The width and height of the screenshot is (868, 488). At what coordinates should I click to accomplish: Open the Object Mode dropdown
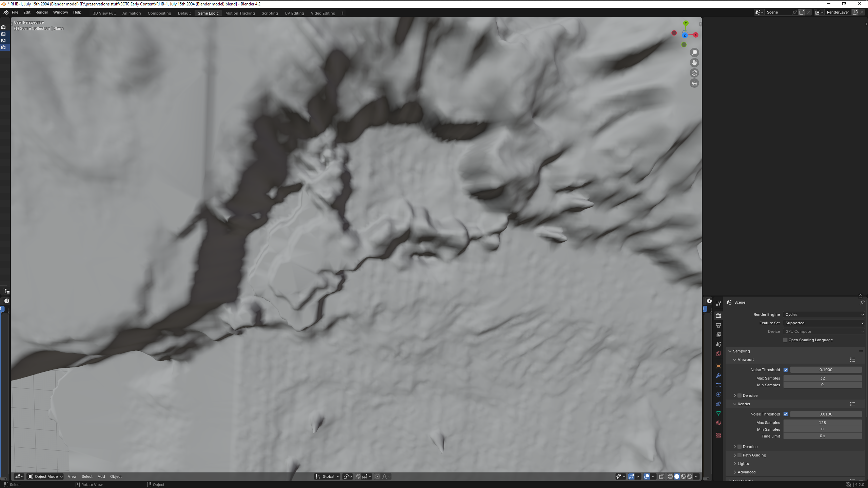(45, 476)
